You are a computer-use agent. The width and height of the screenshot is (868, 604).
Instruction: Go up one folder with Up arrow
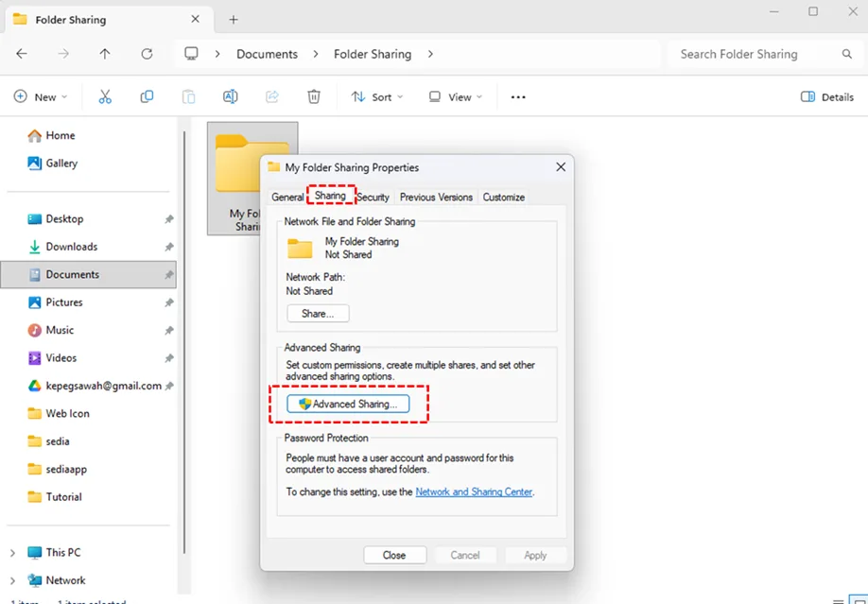(x=105, y=54)
